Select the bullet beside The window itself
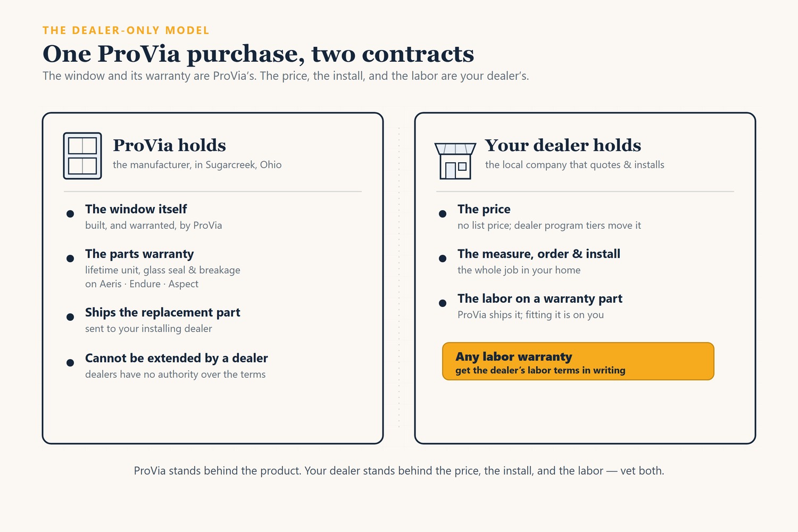 click(x=70, y=214)
